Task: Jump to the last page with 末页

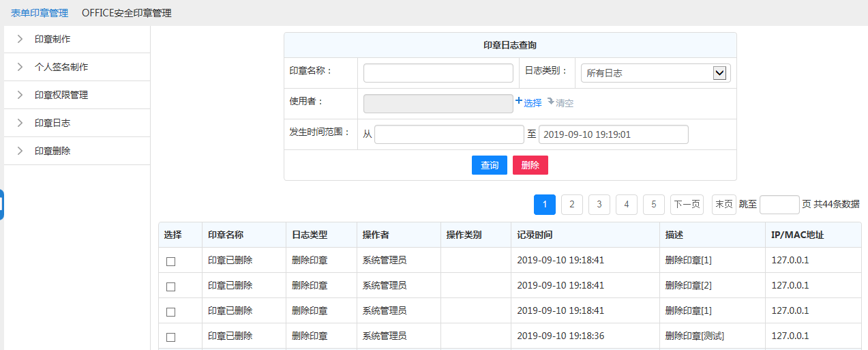Action: tap(723, 204)
